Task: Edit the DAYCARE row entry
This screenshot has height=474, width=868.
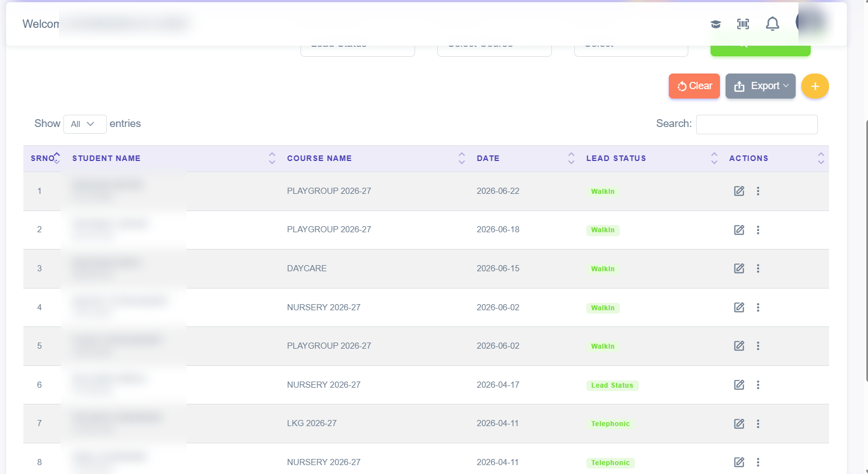Action: (x=739, y=268)
